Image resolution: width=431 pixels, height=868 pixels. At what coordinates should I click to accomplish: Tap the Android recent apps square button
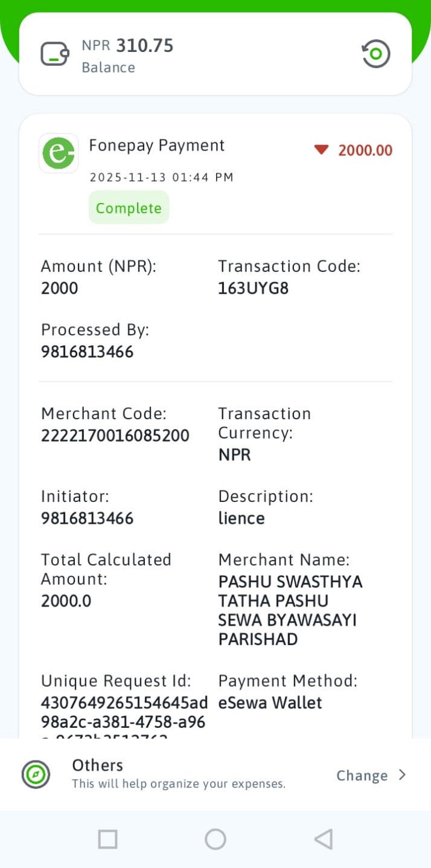coord(107,839)
